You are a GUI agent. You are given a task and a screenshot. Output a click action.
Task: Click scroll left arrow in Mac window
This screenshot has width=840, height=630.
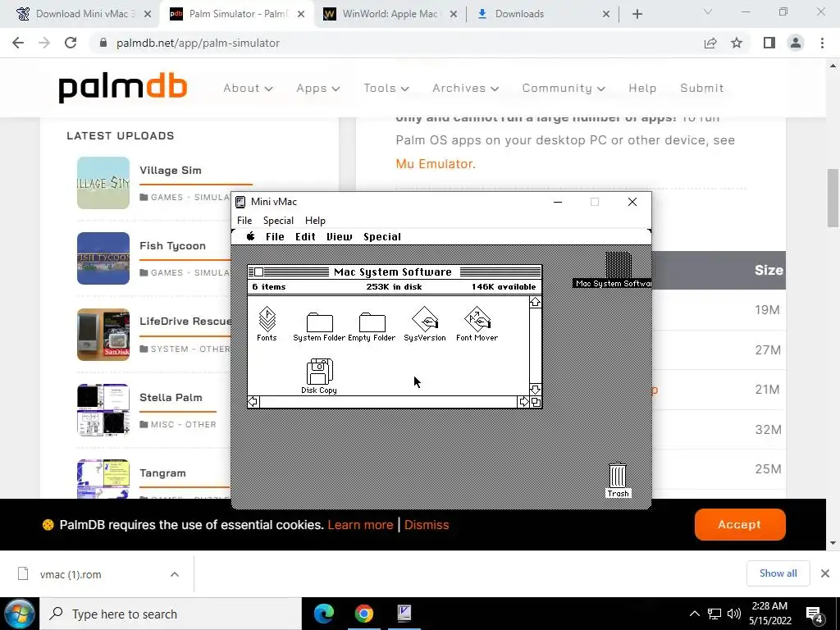point(253,402)
